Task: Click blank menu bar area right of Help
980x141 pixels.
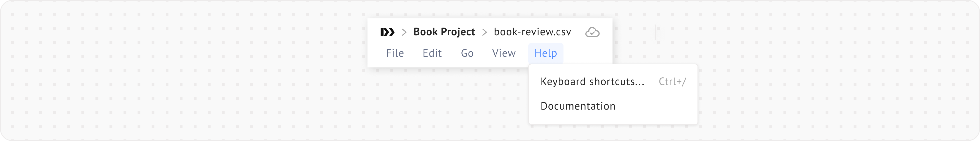Action: [x=587, y=53]
